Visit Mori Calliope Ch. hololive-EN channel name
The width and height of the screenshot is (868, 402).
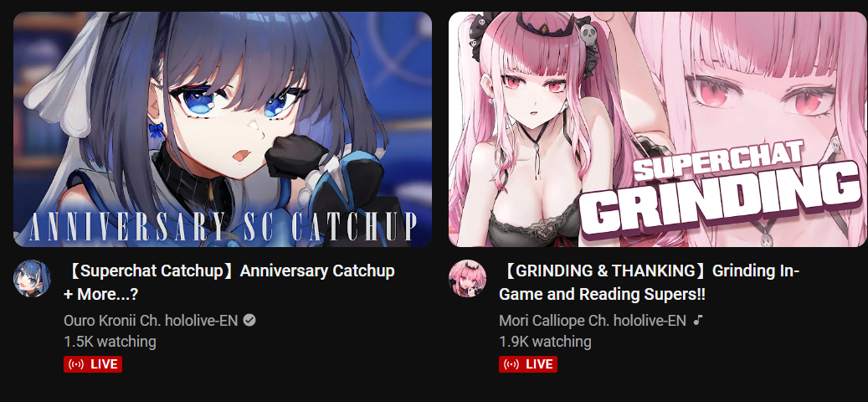[x=593, y=320]
